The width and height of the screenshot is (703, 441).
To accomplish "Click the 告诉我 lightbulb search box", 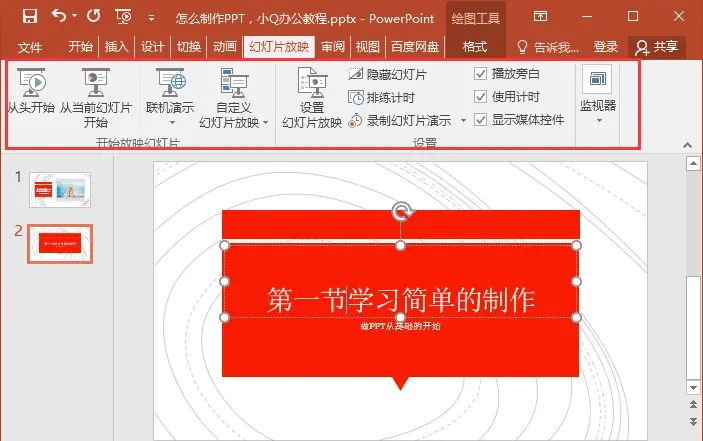I will click(548, 47).
